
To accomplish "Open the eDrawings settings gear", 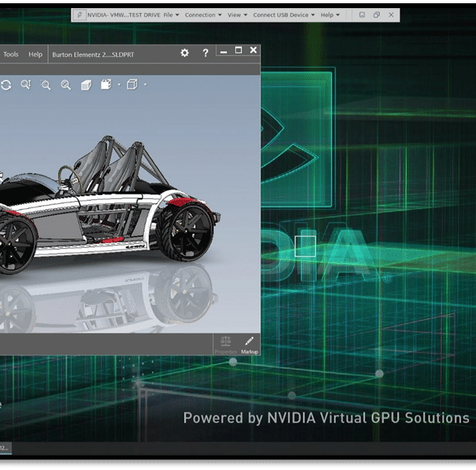I will tap(185, 53).
